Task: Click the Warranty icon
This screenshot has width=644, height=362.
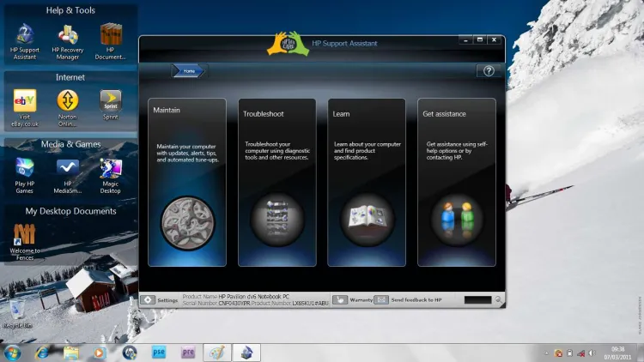Action: (341, 300)
